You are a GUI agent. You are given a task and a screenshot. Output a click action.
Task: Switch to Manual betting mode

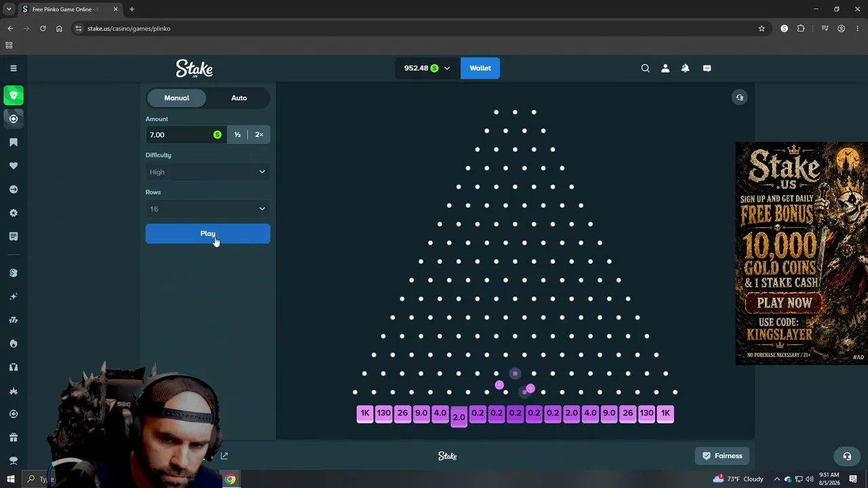(176, 98)
